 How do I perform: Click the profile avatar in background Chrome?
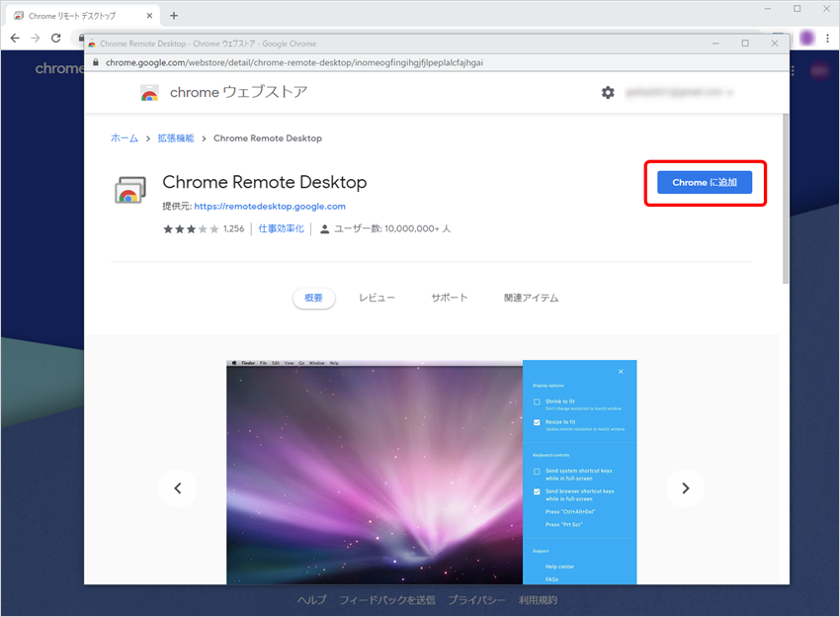click(807, 38)
